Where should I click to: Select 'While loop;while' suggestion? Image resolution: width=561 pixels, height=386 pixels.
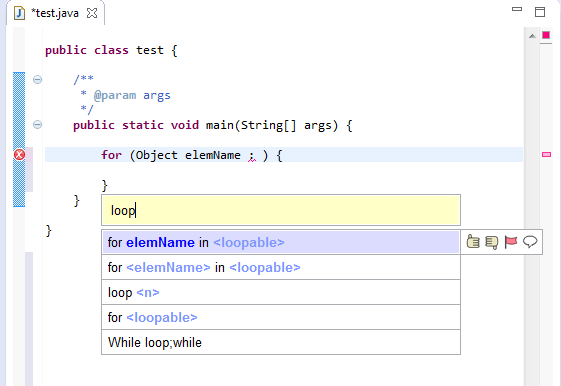(280, 342)
